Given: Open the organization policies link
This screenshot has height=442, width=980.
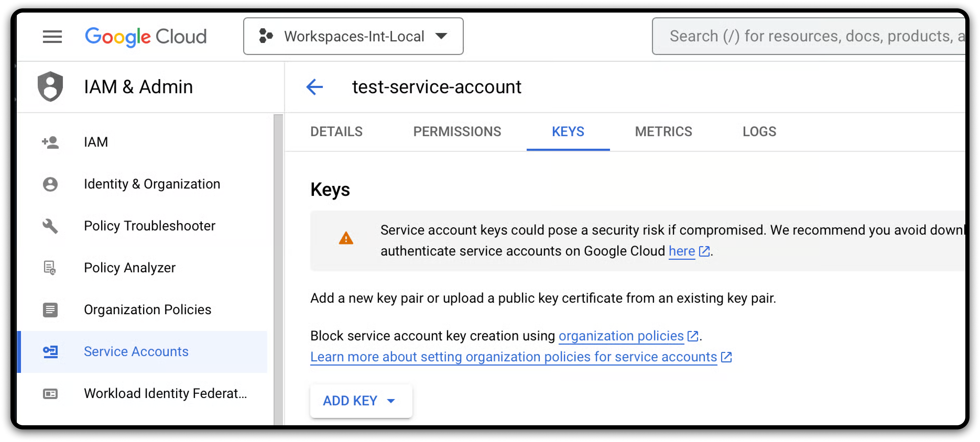Looking at the screenshot, I should tap(621, 336).
